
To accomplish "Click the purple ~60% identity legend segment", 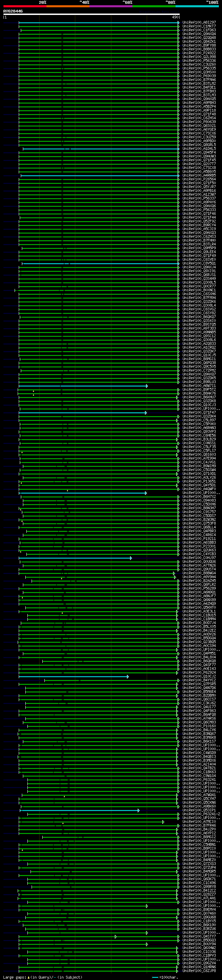I will click(x=111, y=6).
